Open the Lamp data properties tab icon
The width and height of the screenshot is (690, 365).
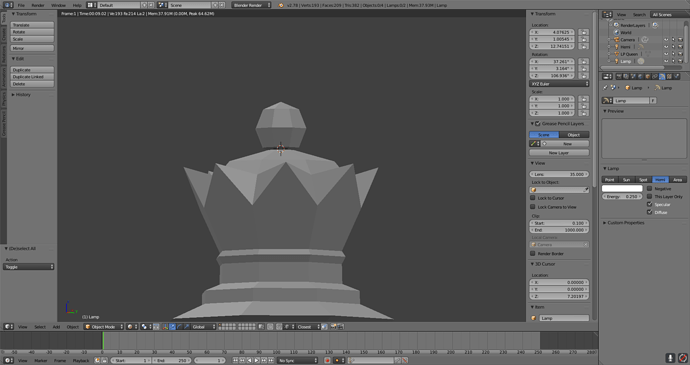(662, 76)
